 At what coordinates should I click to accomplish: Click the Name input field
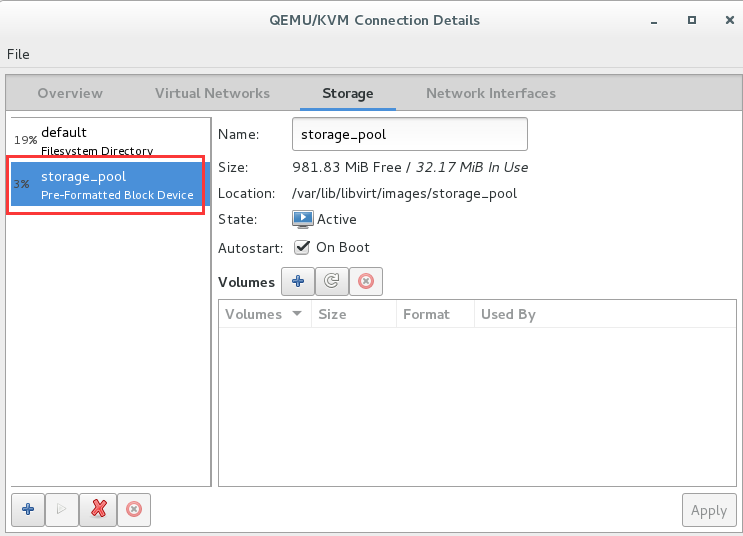[x=409, y=135]
